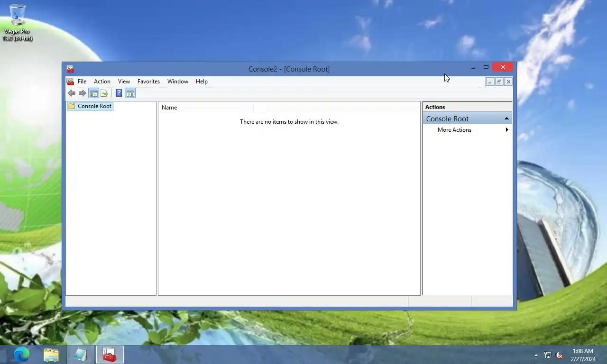Screen dimensions: 607x364
Task: Minimize the Console2 main window
Action: [473, 67]
